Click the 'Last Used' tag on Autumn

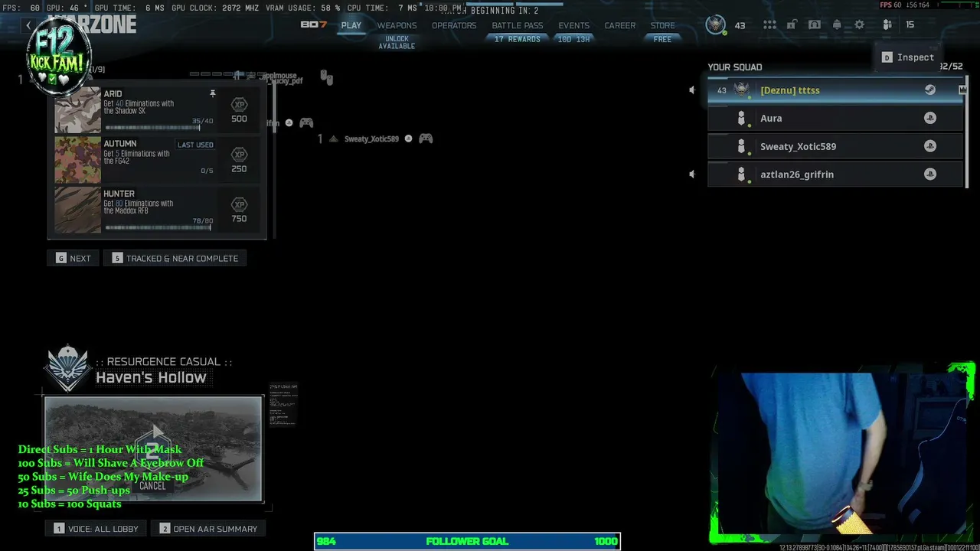(195, 145)
